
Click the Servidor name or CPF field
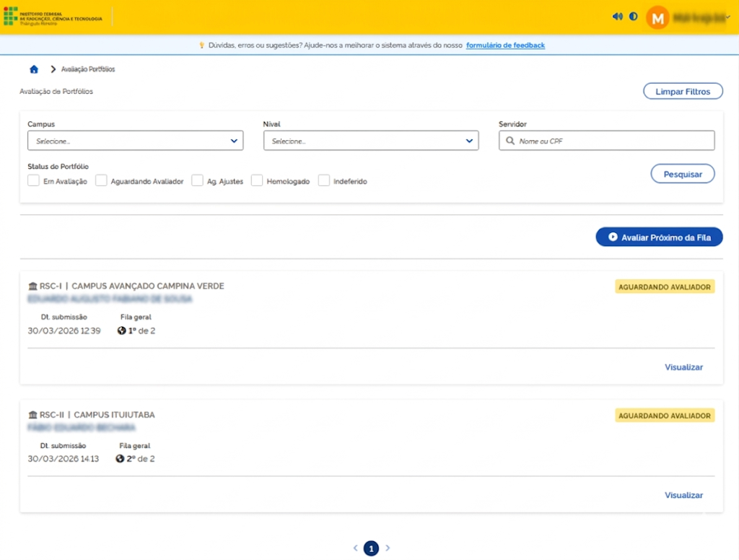coord(606,141)
